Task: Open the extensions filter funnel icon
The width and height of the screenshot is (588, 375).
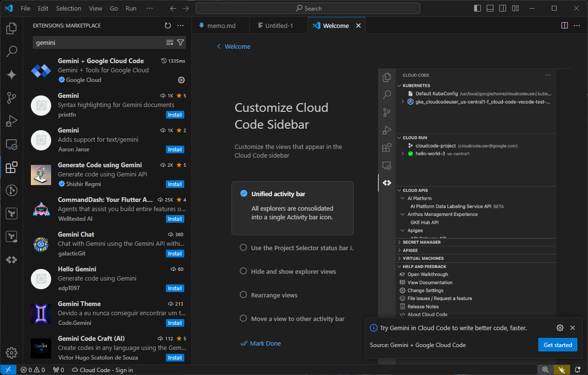Action: (180, 42)
